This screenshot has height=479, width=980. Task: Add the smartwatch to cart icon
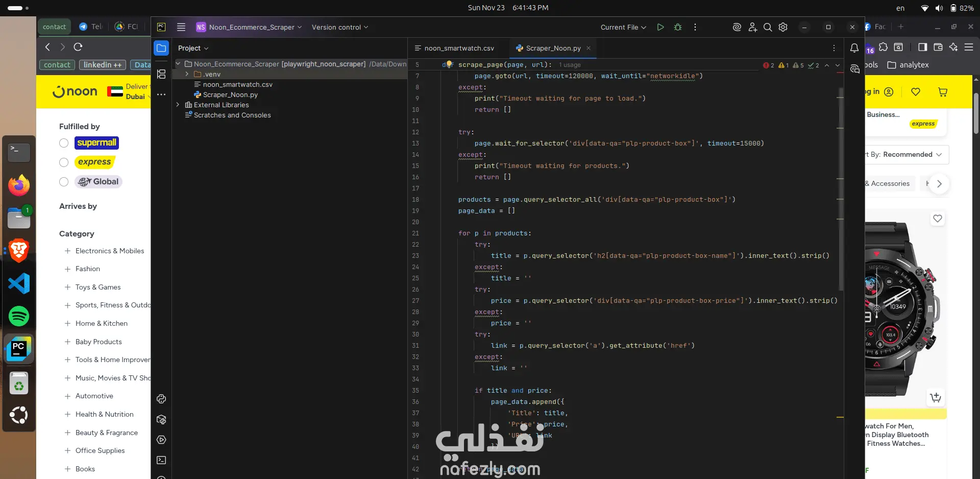[936, 397]
